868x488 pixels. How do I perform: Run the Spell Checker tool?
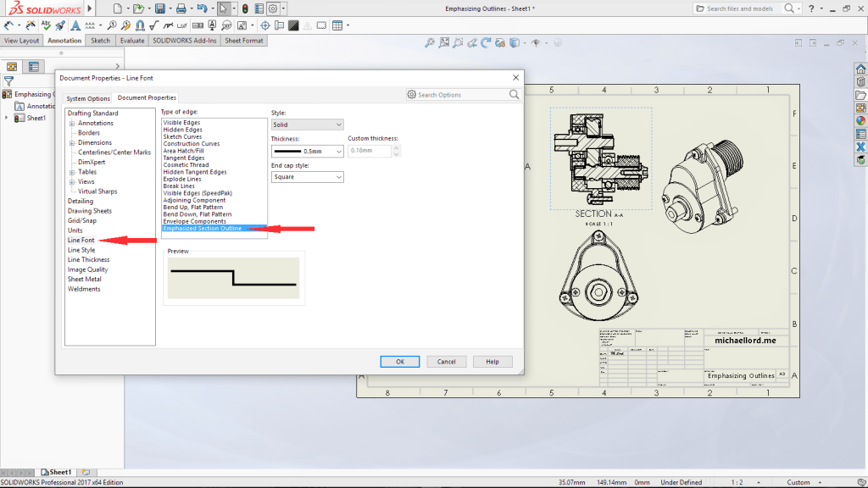click(x=46, y=25)
